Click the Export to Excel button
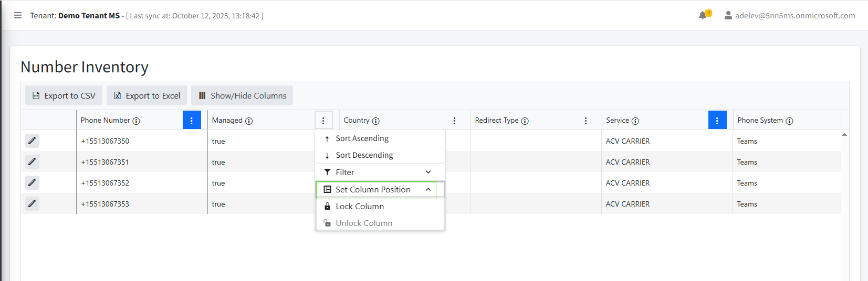Viewport: 868px width, 281px height. (147, 95)
